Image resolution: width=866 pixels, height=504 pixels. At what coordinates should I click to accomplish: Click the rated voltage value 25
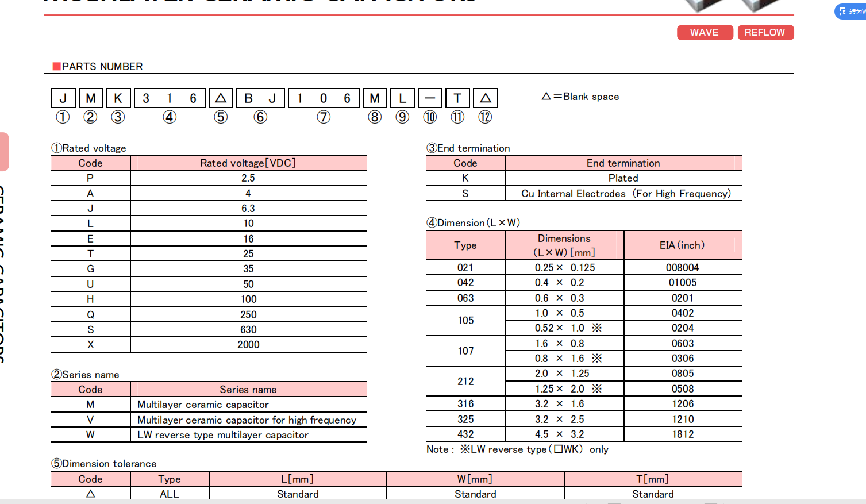coord(248,254)
